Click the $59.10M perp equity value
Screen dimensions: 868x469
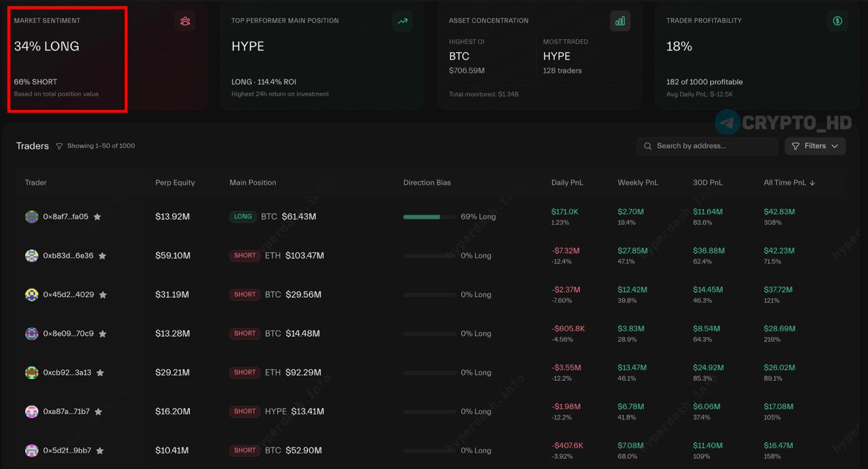173,256
